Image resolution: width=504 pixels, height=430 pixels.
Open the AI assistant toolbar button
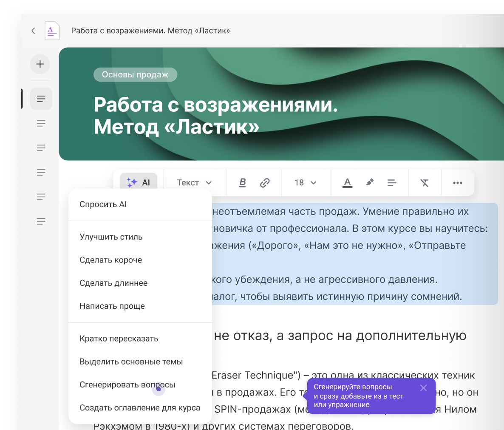tap(139, 182)
